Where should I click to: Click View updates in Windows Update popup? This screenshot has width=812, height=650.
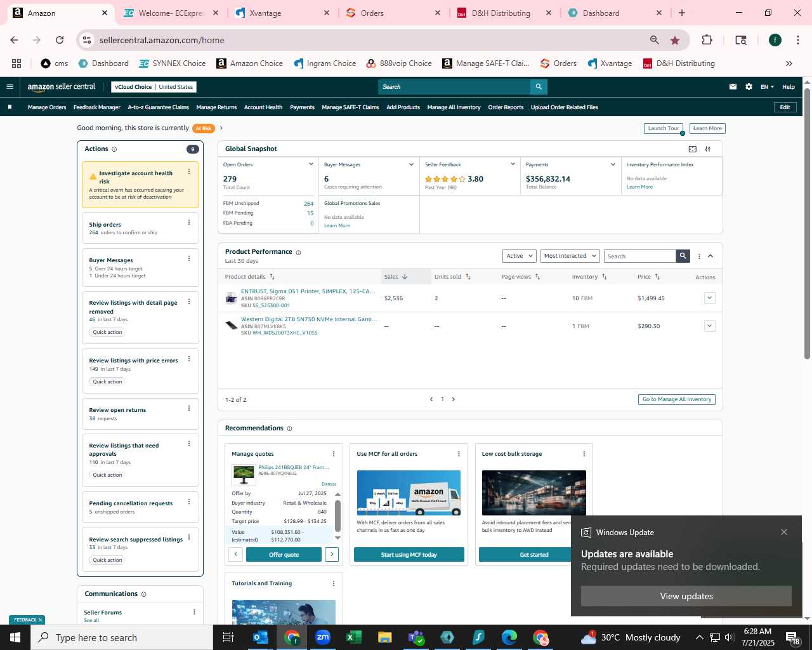click(686, 596)
